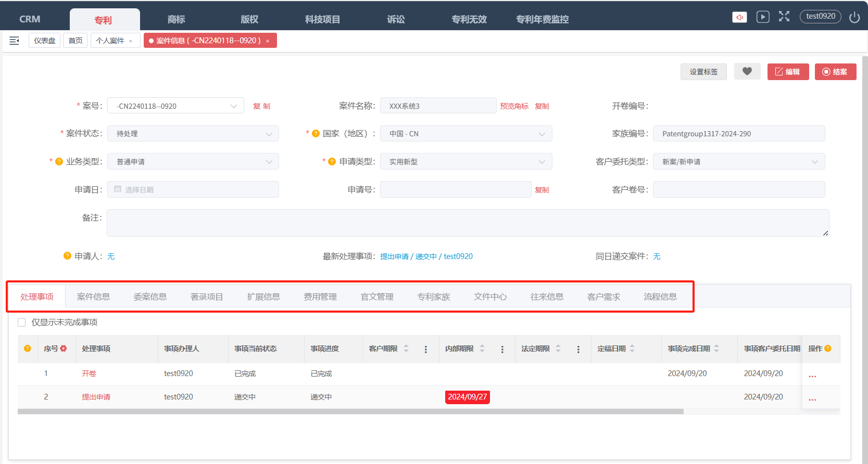
Task: Open 诉讼 top menu
Action: [396, 19]
